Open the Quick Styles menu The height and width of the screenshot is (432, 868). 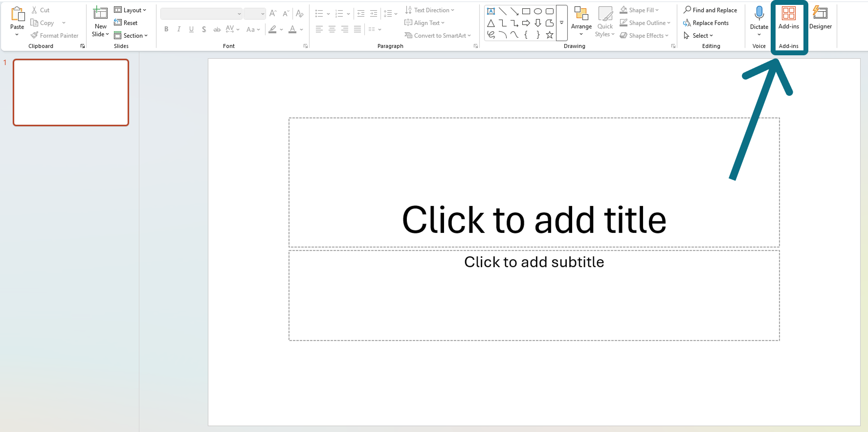click(605, 21)
